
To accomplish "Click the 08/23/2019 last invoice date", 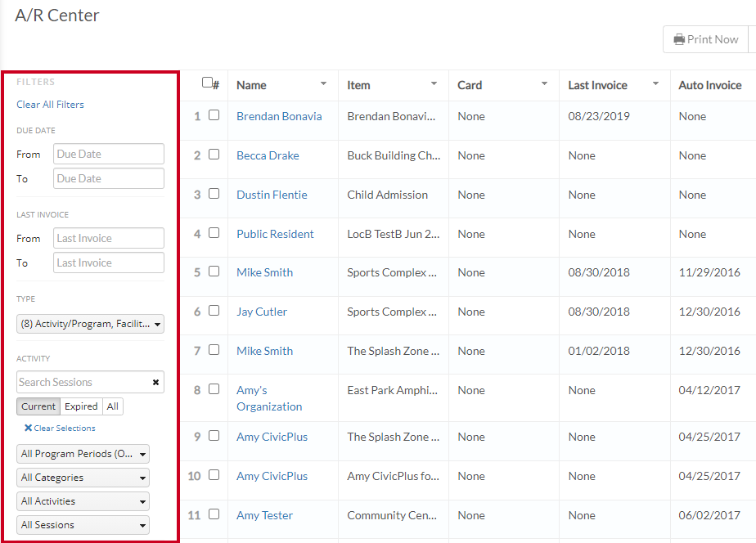I will pyautogui.click(x=599, y=116).
